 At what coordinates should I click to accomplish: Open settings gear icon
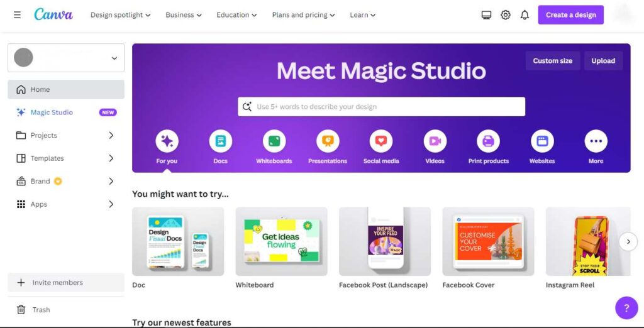(x=506, y=15)
